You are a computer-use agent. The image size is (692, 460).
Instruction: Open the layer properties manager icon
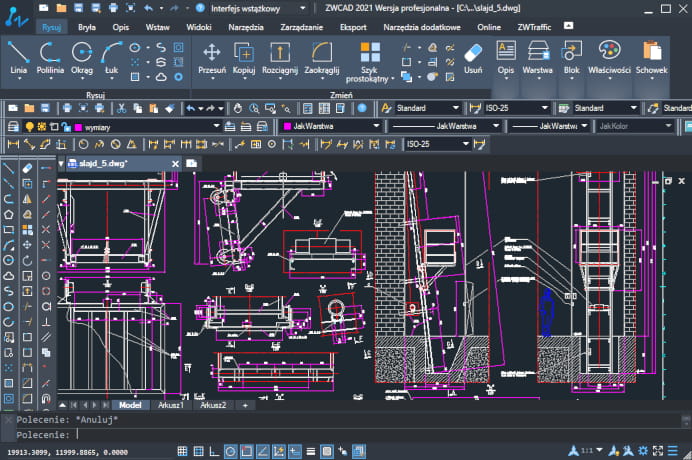point(13,127)
